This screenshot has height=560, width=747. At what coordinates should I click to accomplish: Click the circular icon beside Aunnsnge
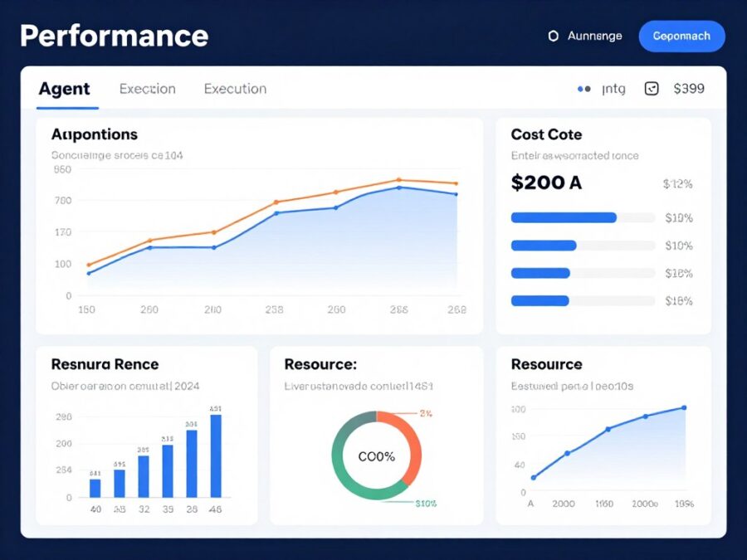(553, 36)
